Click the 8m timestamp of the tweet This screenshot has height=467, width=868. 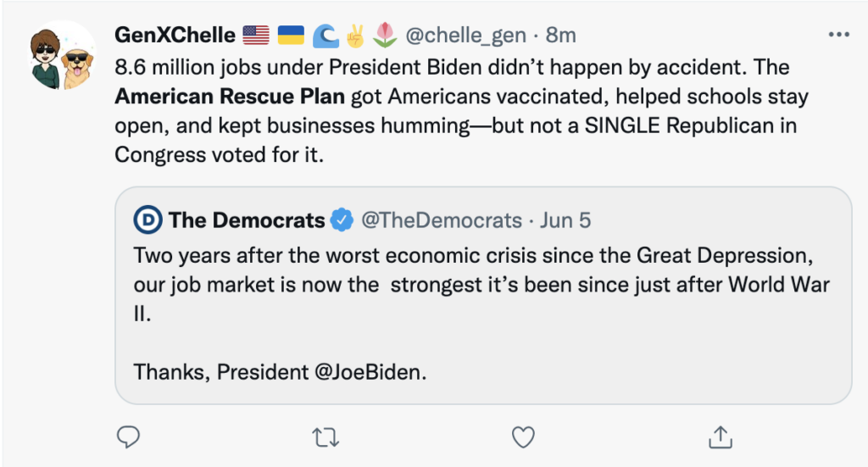click(x=561, y=36)
